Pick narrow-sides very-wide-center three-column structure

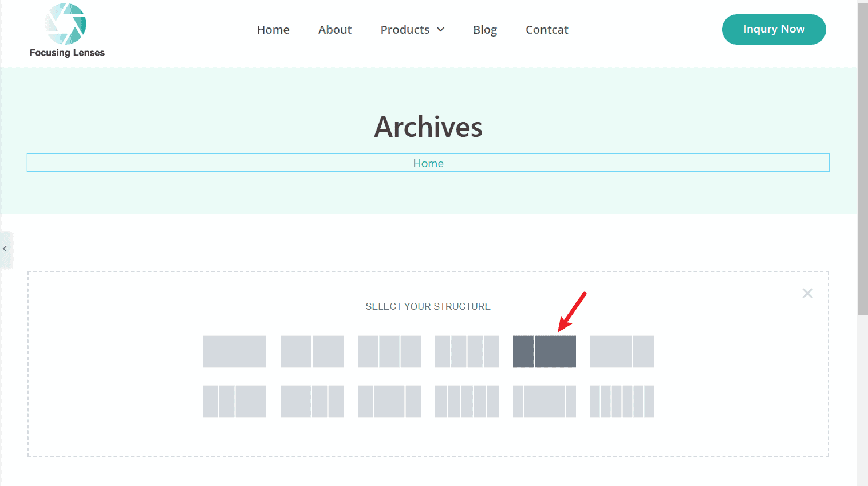tap(544, 401)
